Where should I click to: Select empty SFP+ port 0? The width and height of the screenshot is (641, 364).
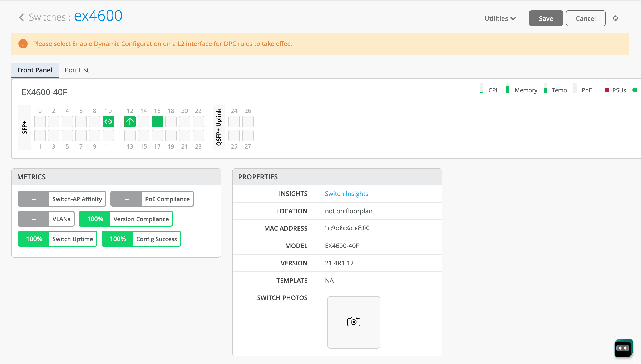[x=40, y=122]
